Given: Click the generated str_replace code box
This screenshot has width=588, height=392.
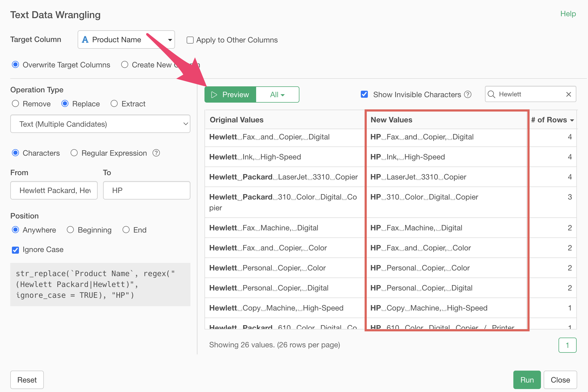Looking at the screenshot, I should coord(100,285).
